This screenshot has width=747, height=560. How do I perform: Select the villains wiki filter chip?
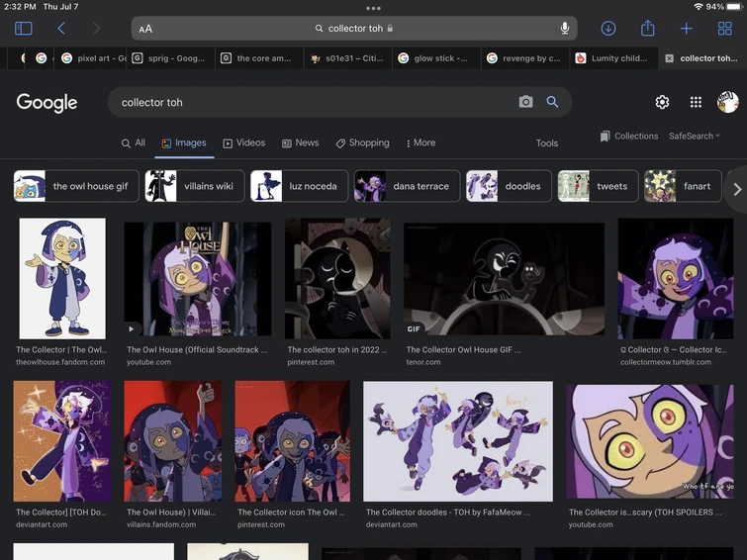pyautogui.click(x=195, y=186)
